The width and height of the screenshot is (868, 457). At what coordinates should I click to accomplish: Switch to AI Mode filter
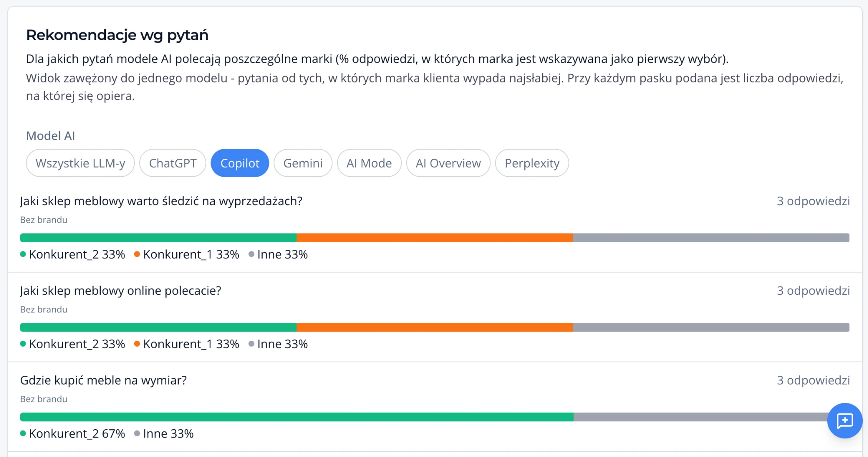point(369,163)
